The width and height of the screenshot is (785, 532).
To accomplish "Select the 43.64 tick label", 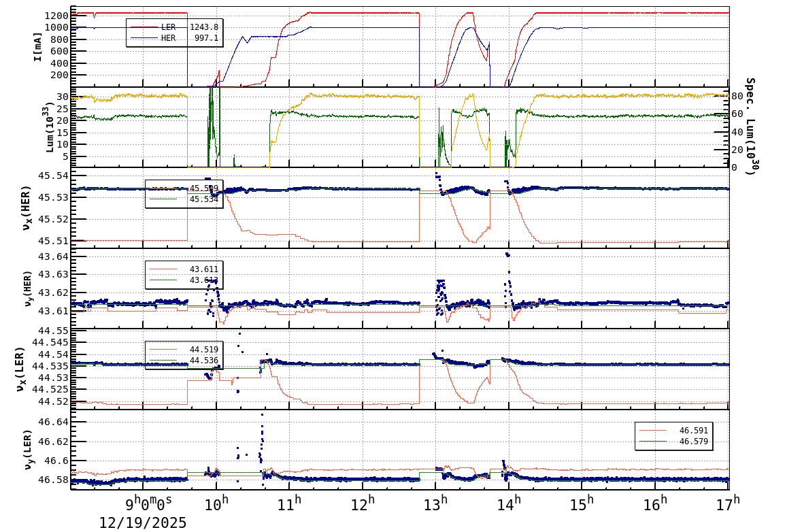I will (54, 256).
